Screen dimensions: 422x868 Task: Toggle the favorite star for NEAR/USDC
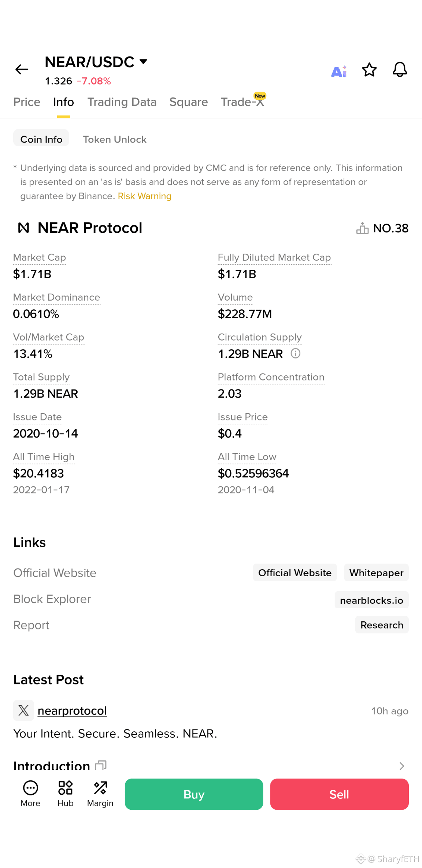[x=369, y=70]
